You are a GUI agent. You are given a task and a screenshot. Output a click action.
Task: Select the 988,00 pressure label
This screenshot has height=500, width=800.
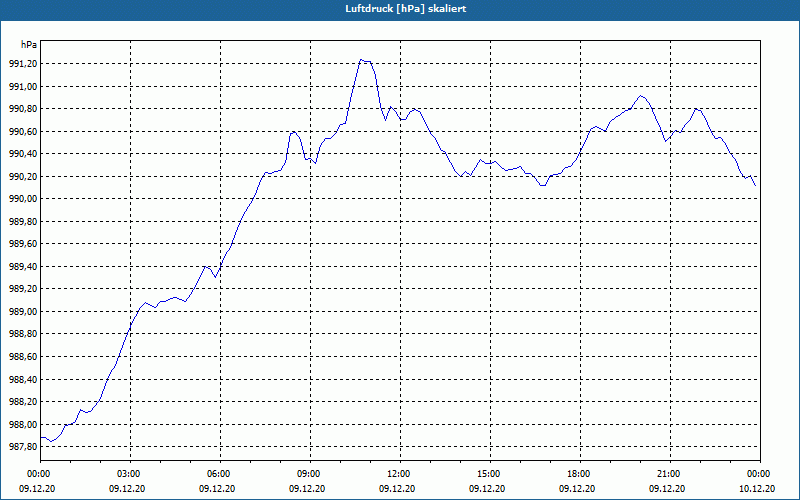pos(23,424)
